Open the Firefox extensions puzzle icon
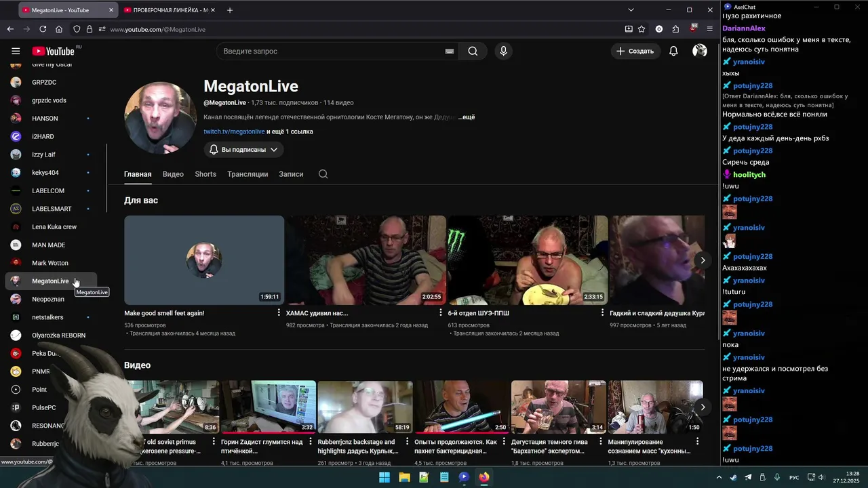The image size is (868, 488). point(675,29)
